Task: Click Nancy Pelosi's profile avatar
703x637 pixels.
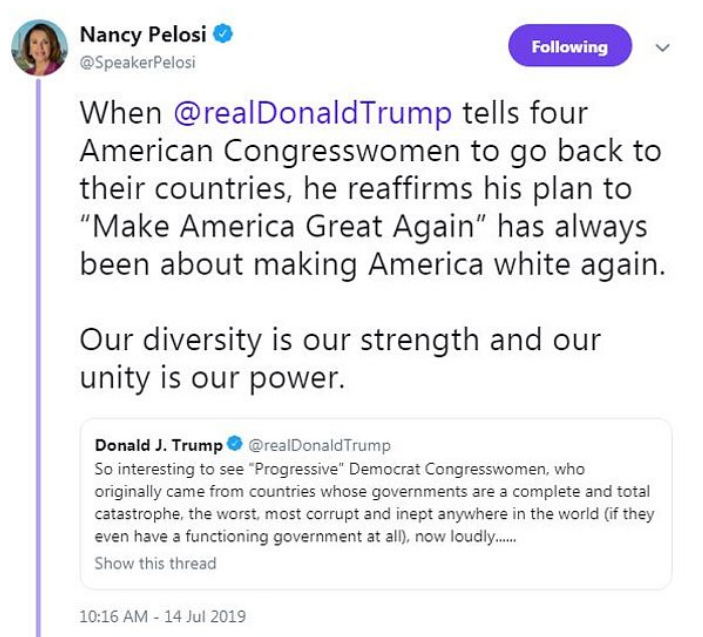Action: tap(39, 48)
